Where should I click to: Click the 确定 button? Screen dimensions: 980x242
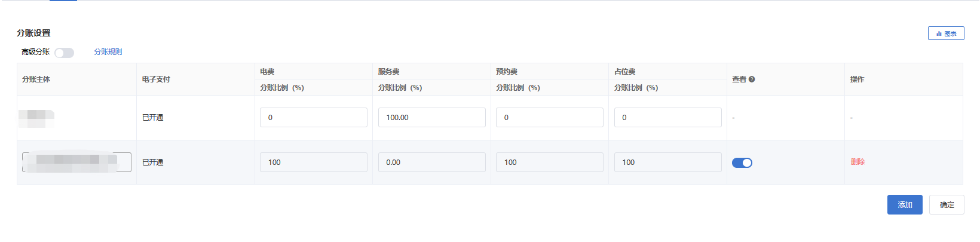coord(947,204)
